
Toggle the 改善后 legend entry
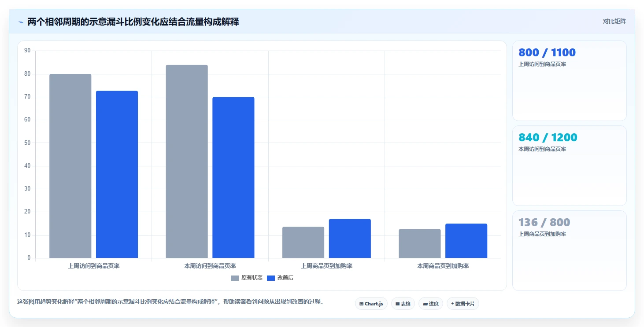[x=280, y=278]
